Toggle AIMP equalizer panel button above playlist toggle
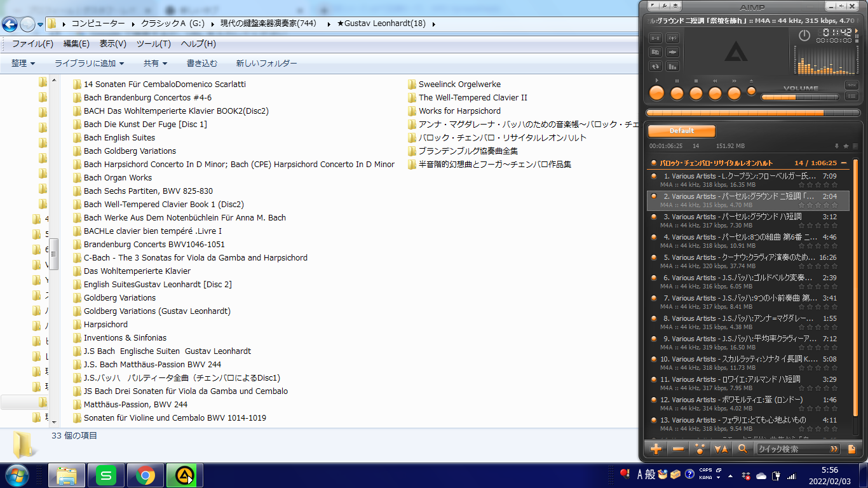 (x=851, y=85)
